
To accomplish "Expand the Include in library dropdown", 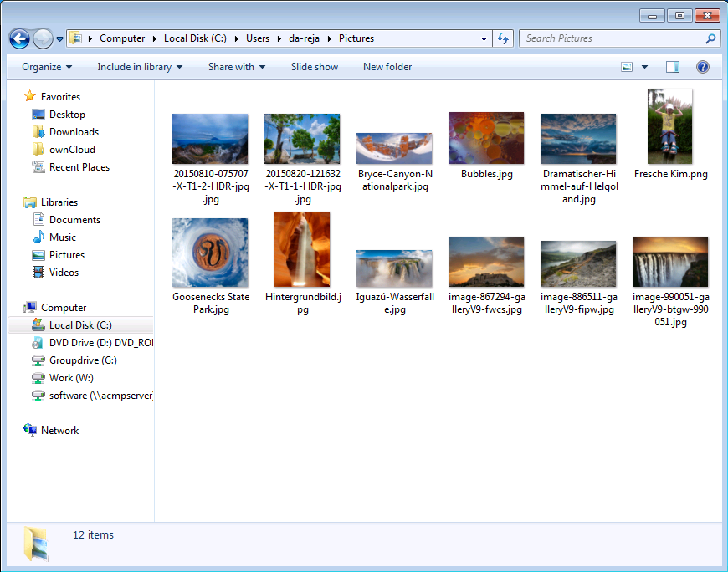I will [x=139, y=67].
